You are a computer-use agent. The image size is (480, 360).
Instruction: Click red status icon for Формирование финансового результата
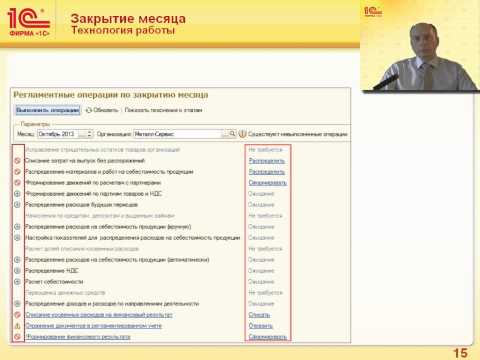pos(18,337)
